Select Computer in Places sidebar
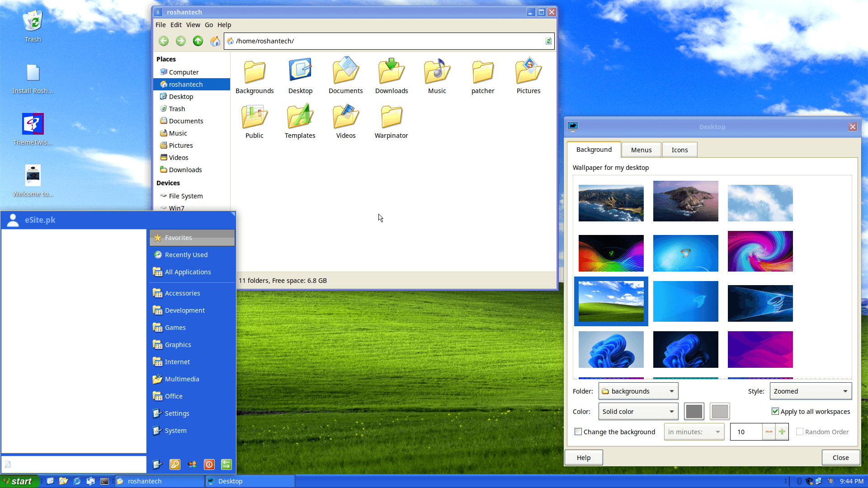Viewport: 868px width, 488px height. pos(192,72)
